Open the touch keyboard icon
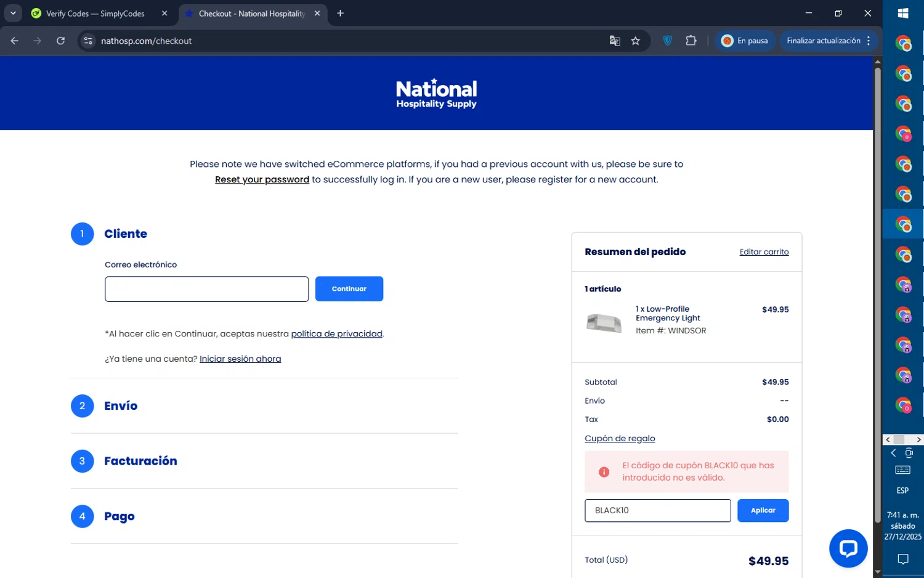The width and height of the screenshot is (924, 578). (903, 470)
